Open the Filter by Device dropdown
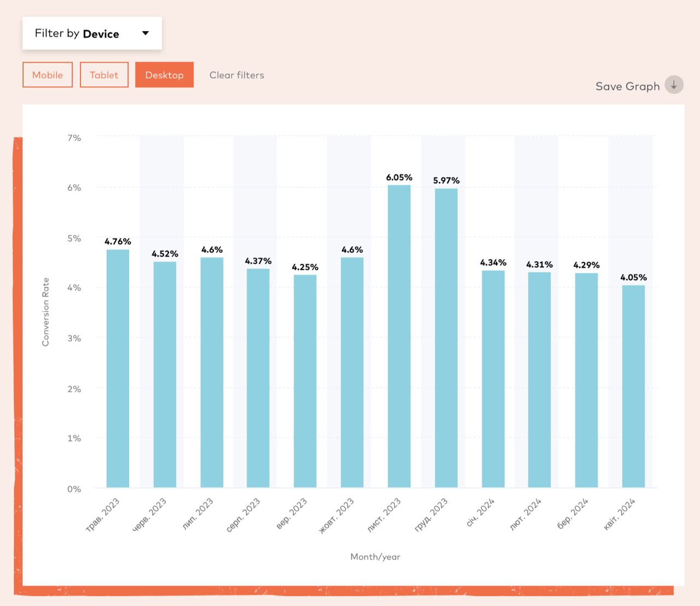Viewport: 700px width, 606px height. point(92,33)
